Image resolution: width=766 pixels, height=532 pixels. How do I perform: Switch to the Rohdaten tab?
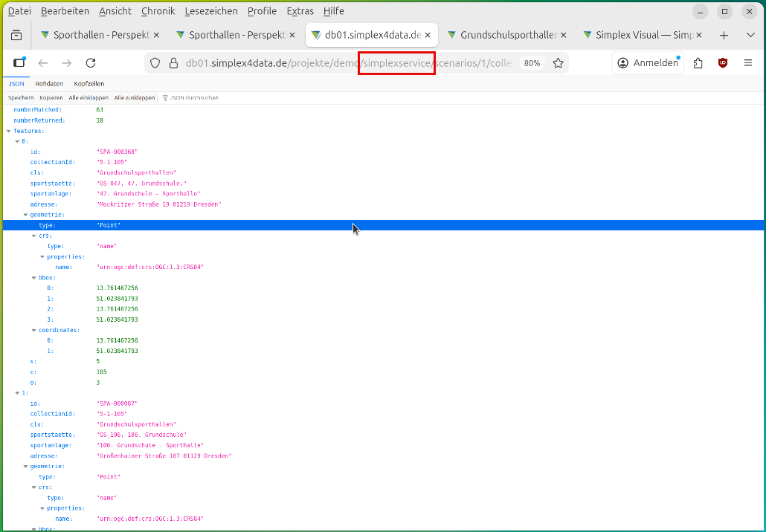tap(49, 84)
